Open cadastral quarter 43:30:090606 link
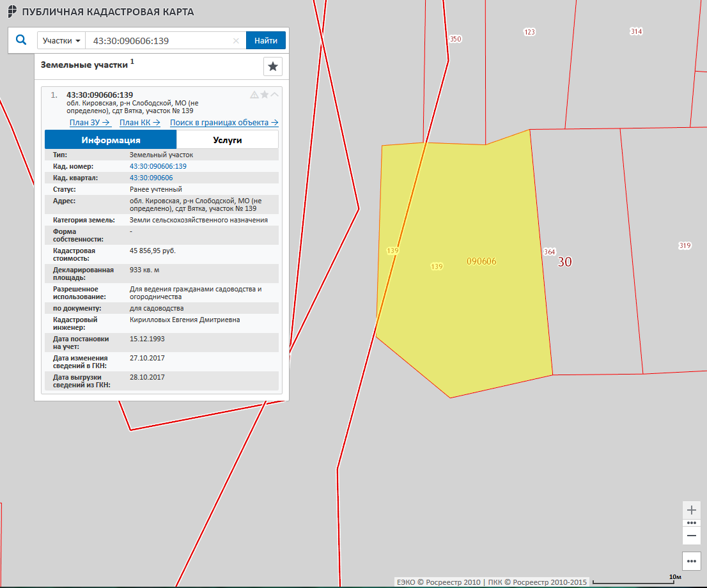The width and height of the screenshot is (707, 588). (x=151, y=178)
